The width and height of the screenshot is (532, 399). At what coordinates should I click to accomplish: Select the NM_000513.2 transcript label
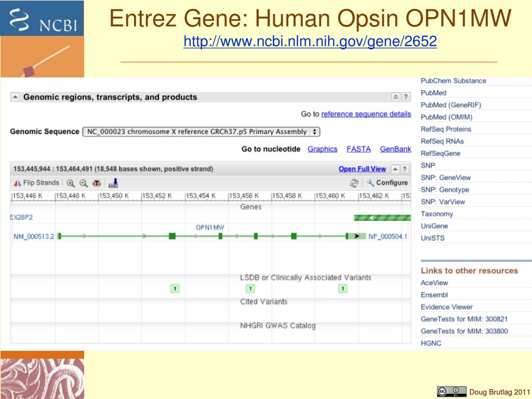tap(34, 236)
